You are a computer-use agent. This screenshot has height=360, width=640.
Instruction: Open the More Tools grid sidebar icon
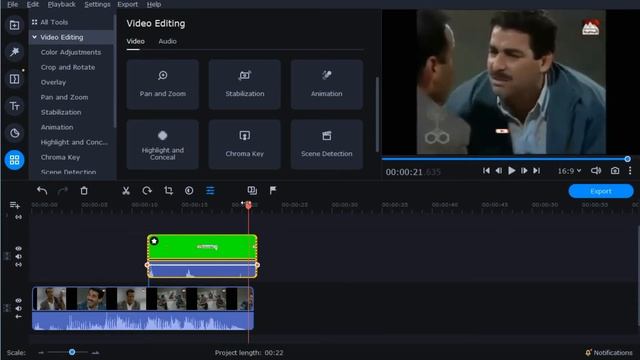tap(14, 160)
